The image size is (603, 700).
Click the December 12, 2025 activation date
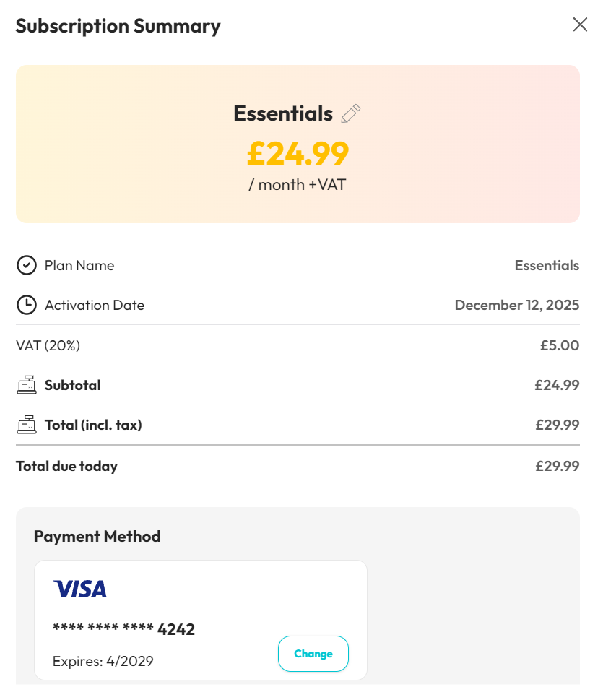(516, 306)
